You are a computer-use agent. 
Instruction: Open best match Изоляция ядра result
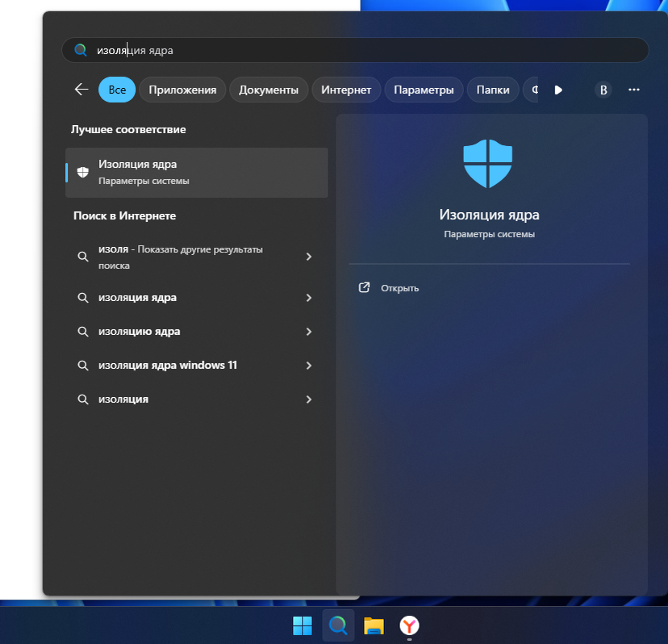[197, 172]
